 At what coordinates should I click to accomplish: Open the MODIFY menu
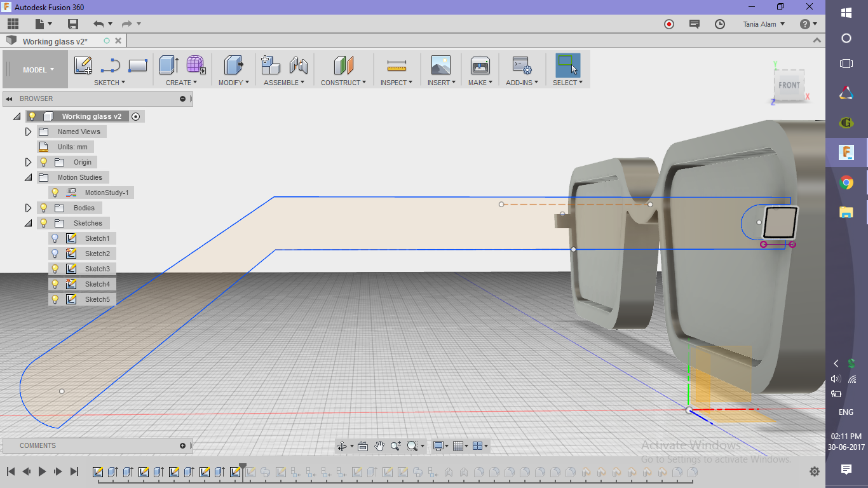(x=234, y=83)
